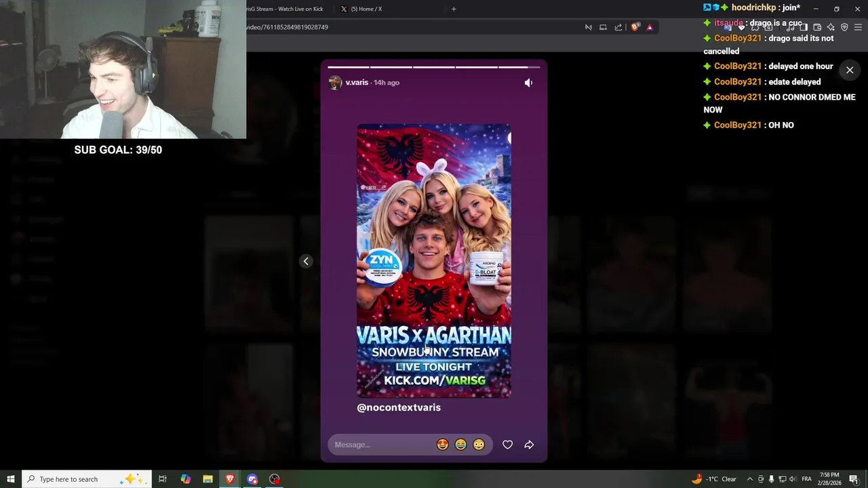Screen dimensions: 868x488
Task: Open @nocontextvaris mention link
Action: tap(399, 407)
